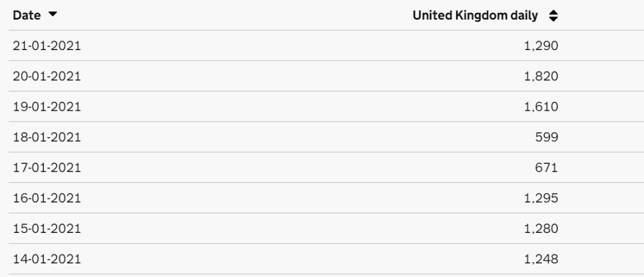Click the daily value 1,248
Image resolution: width=644 pixels, height=277 pixels.
tap(542, 259)
